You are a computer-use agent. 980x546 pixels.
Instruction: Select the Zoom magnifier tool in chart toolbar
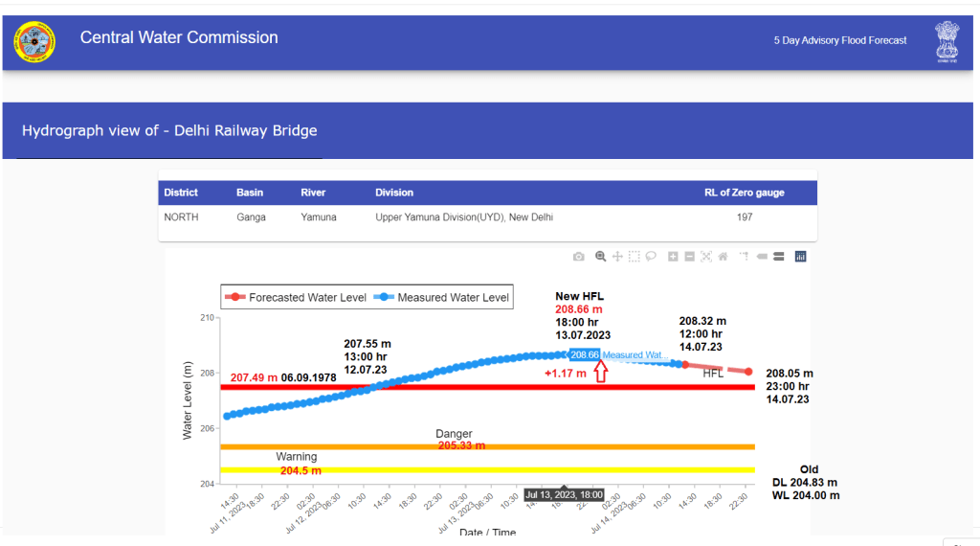click(x=601, y=257)
